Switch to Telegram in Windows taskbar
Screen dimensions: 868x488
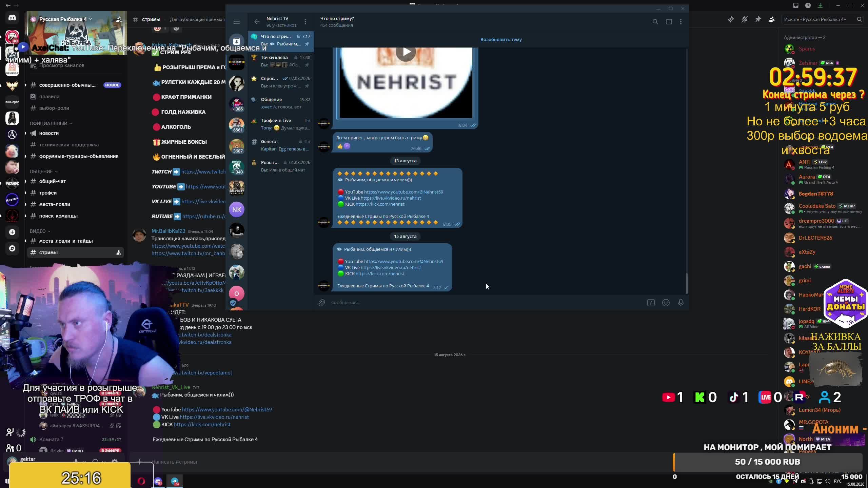point(175,481)
